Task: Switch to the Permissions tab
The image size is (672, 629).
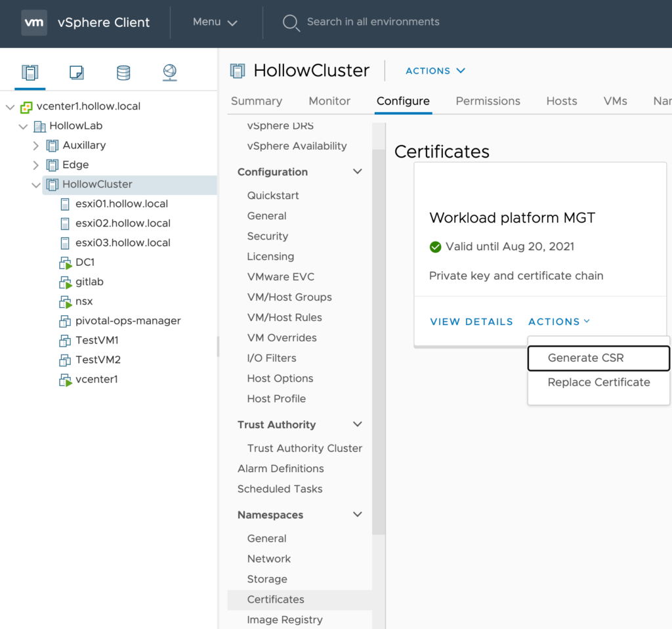Action: (488, 101)
